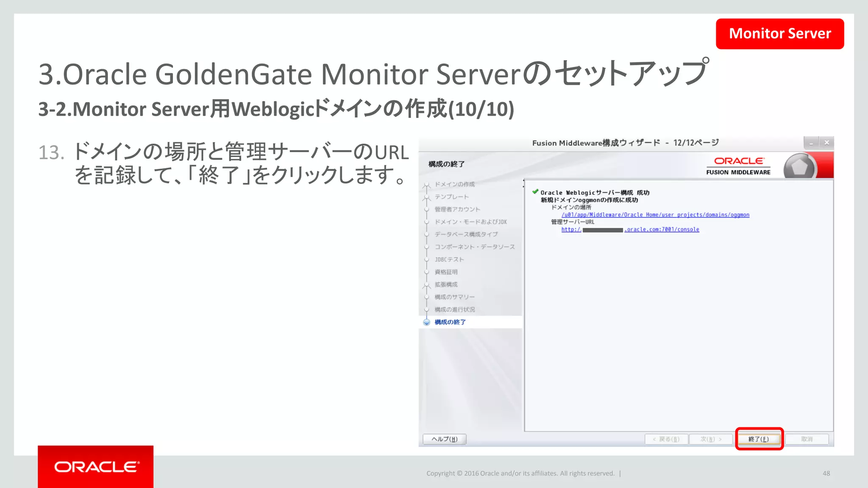Select 資格証明 step in sidebar
868x488 pixels.
coord(446,272)
